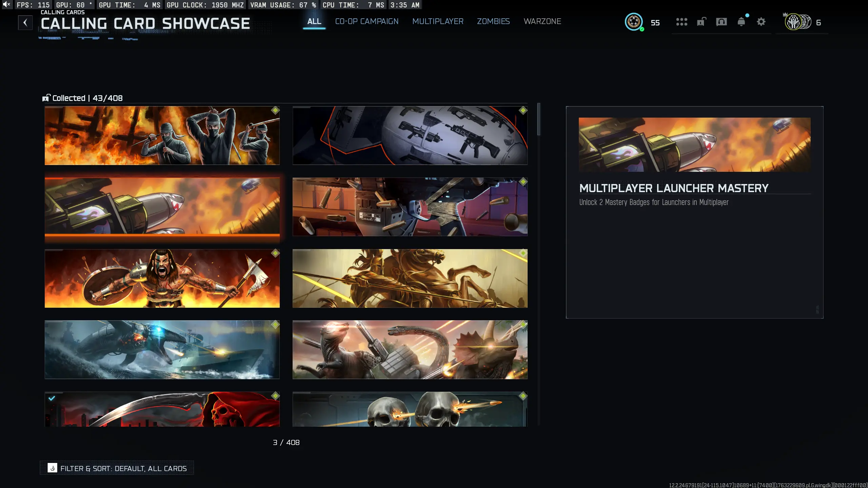Open Filter & Sort options
The width and height of the screenshot is (868, 488).
coord(117,468)
